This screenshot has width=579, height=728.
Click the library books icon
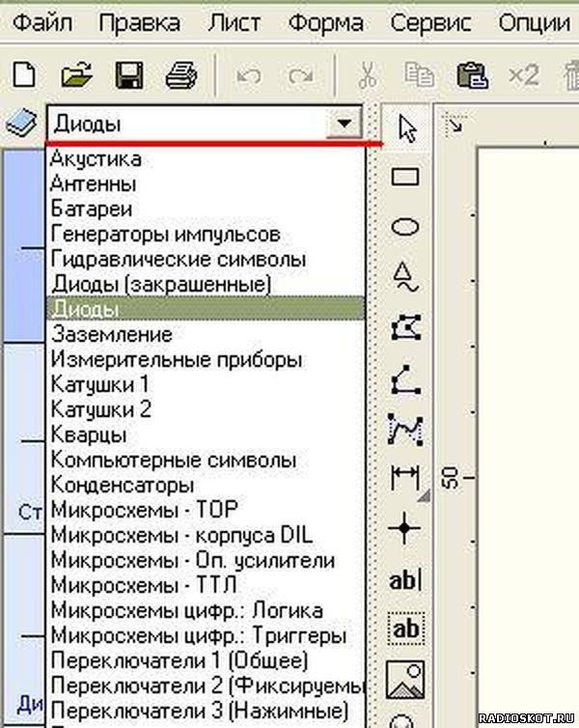click(x=22, y=123)
